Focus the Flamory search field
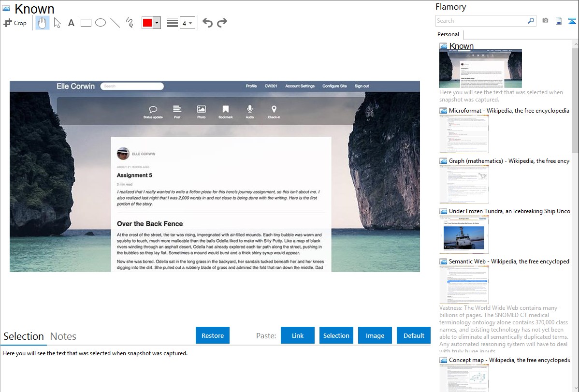 [481, 21]
